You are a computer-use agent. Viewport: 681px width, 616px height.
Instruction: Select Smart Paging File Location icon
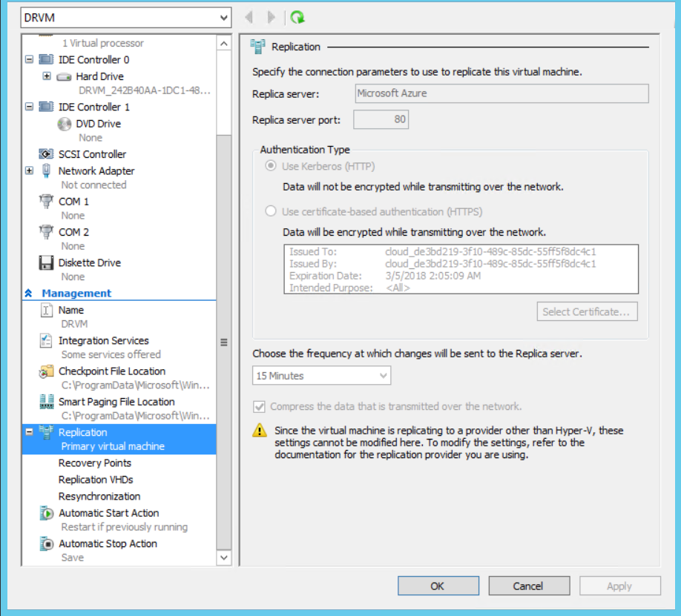pos(46,402)
